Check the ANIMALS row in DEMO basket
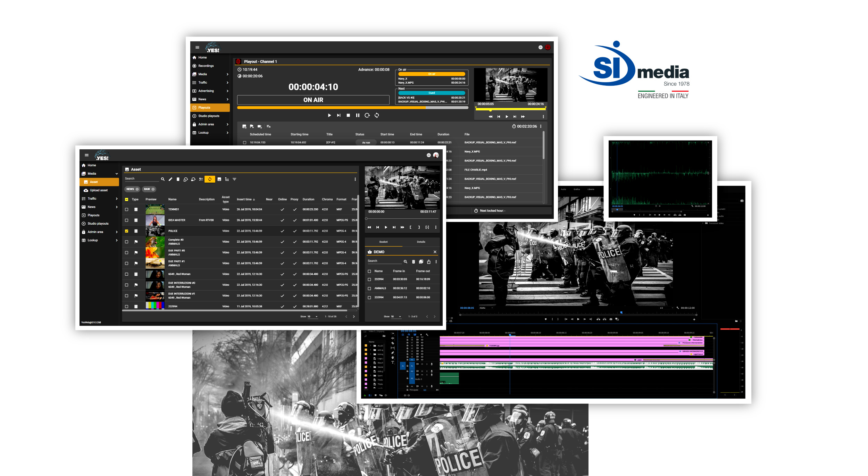This screenshot has height=476, width=868. (x=369, y=288)
